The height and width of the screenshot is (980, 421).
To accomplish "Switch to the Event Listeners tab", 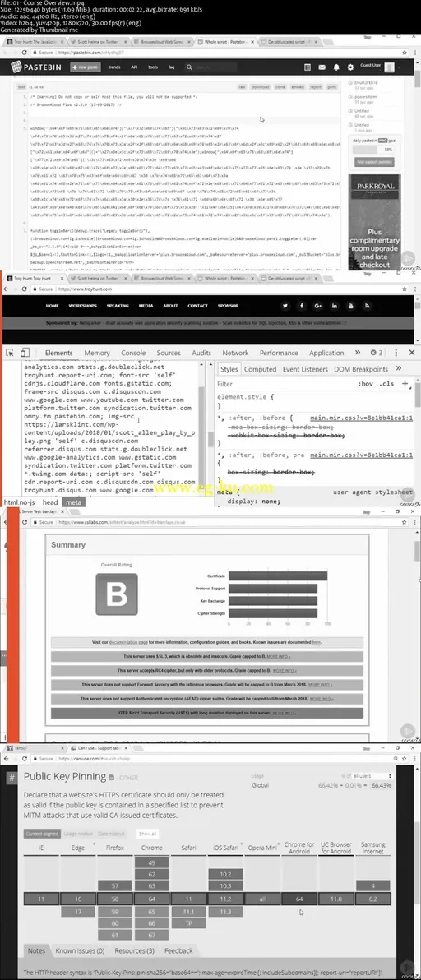I will (305, 369).
